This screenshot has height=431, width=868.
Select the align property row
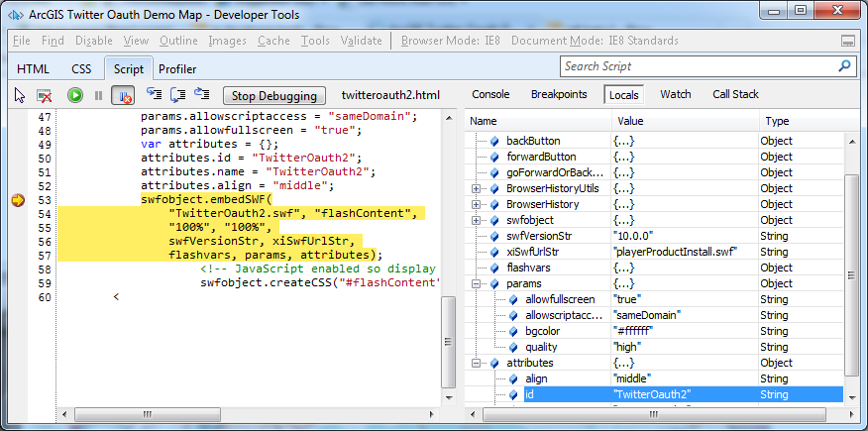[656, 379]
